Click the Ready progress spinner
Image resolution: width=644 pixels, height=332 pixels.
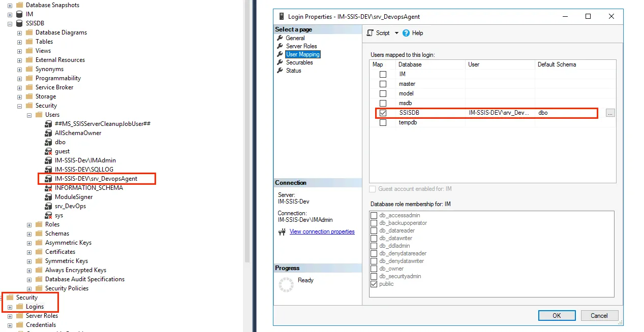286,285
